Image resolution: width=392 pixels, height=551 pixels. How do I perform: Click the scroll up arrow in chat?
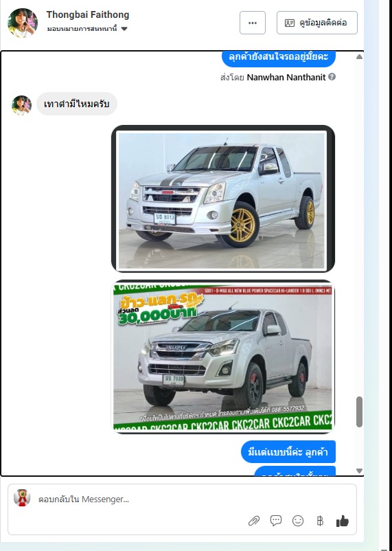tap(359, 57)
